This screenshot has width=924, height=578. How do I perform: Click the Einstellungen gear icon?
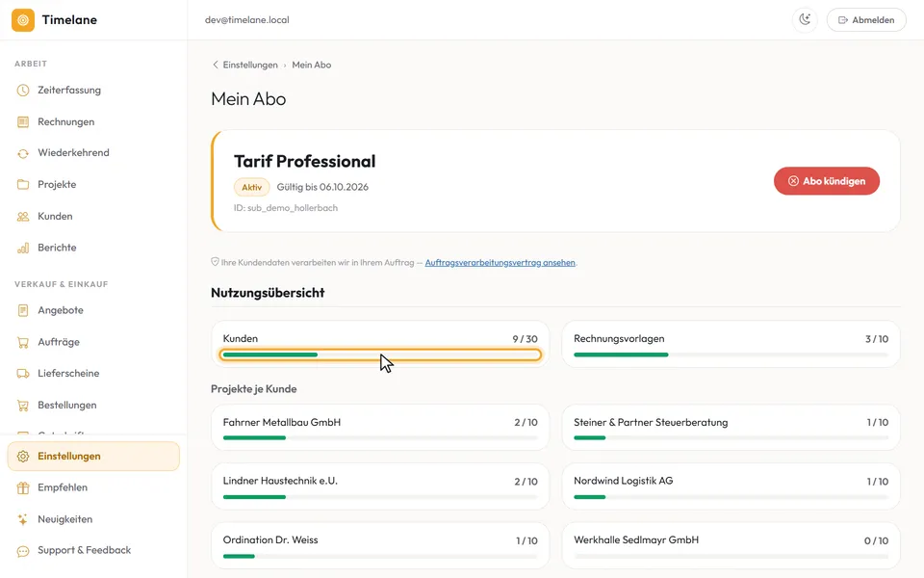coord(23,457)
